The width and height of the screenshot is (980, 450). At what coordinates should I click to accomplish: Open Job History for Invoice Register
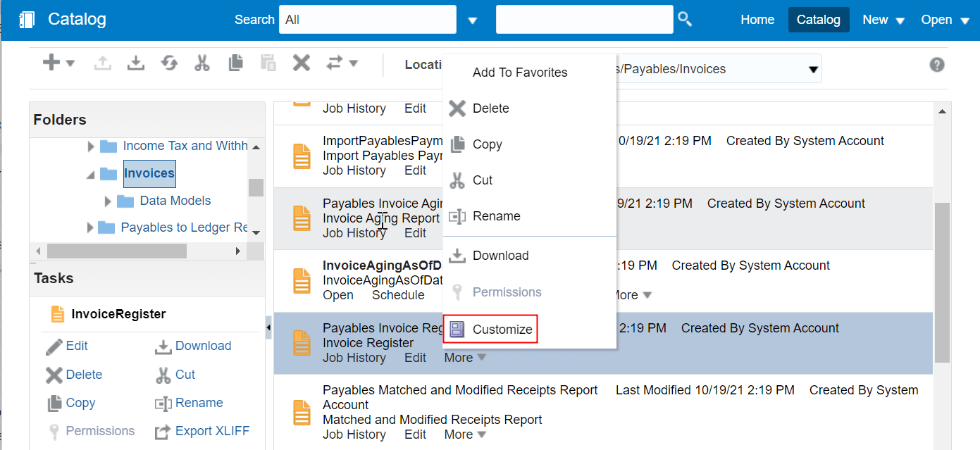[354, 358]
